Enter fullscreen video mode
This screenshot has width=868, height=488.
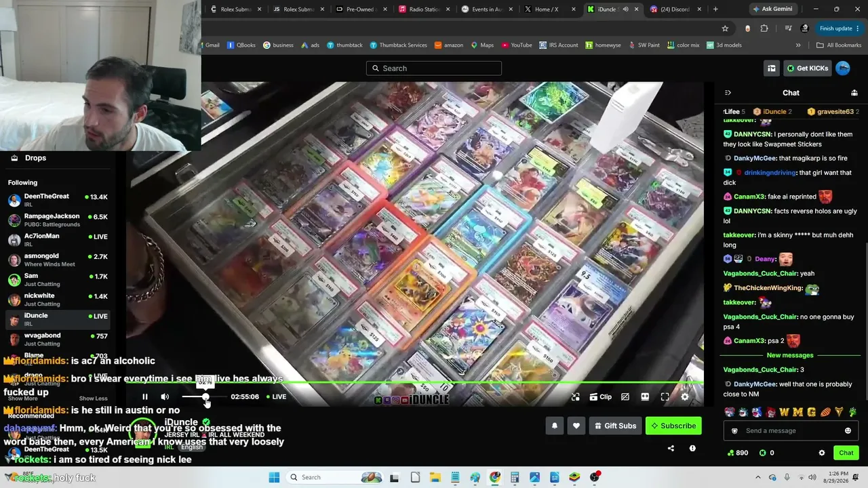point(665,397)
